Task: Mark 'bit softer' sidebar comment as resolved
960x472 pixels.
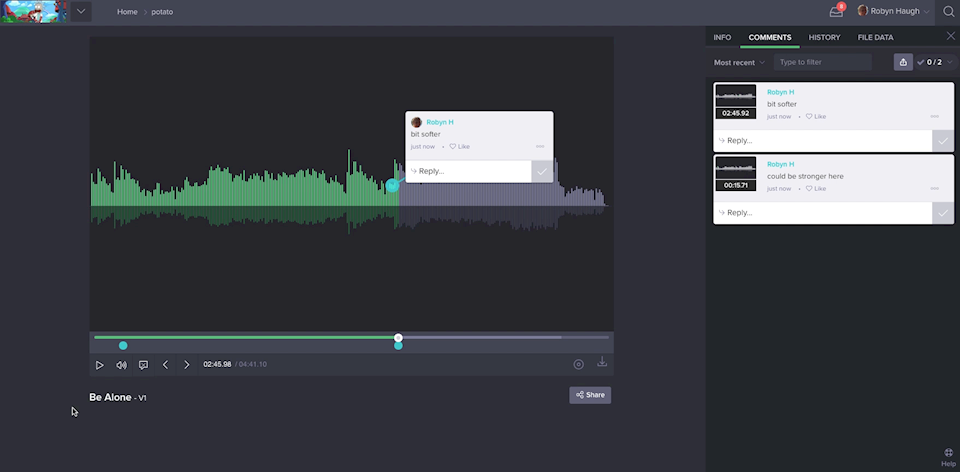Action: click(942, 141)
